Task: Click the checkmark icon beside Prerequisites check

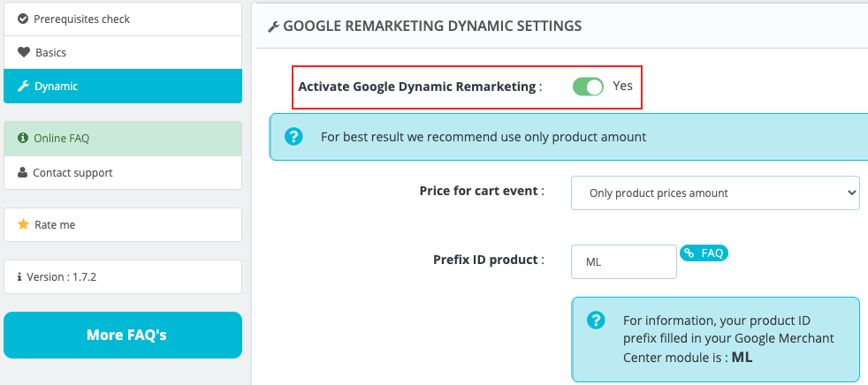Action: pos(23,19)
